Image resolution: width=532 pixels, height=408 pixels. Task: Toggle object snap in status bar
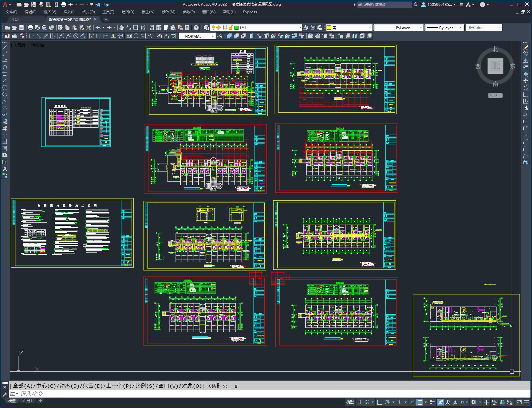coord(420,402)
